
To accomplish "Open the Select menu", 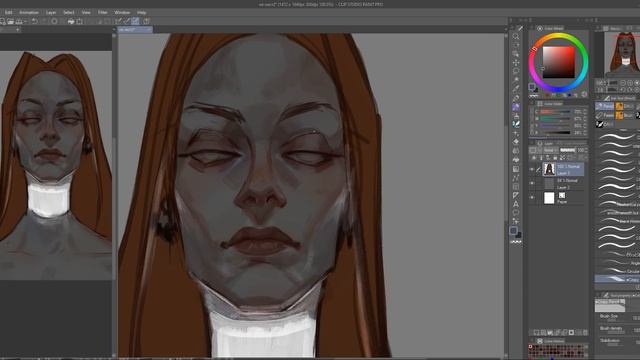I will tap(69, 13).
